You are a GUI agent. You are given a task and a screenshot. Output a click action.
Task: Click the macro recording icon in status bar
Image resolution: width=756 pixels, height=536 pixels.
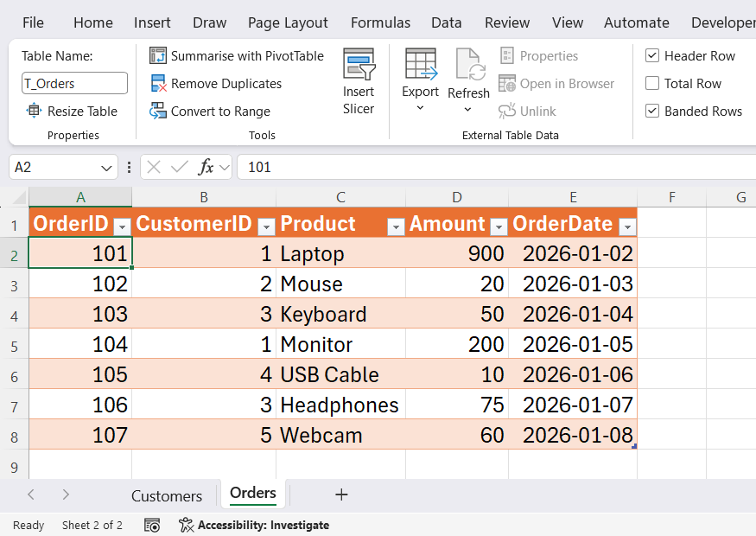click(152, 526)
